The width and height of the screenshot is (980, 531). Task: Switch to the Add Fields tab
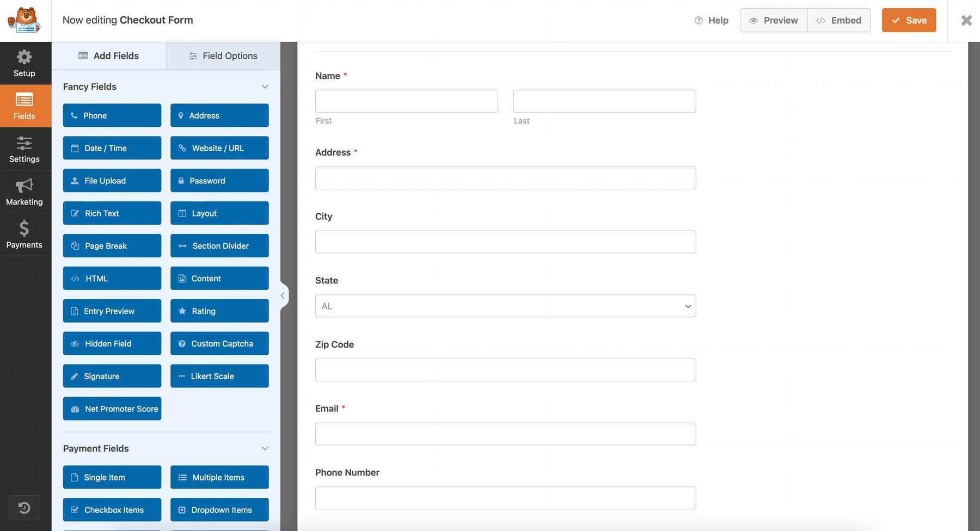tap(109, 55)
